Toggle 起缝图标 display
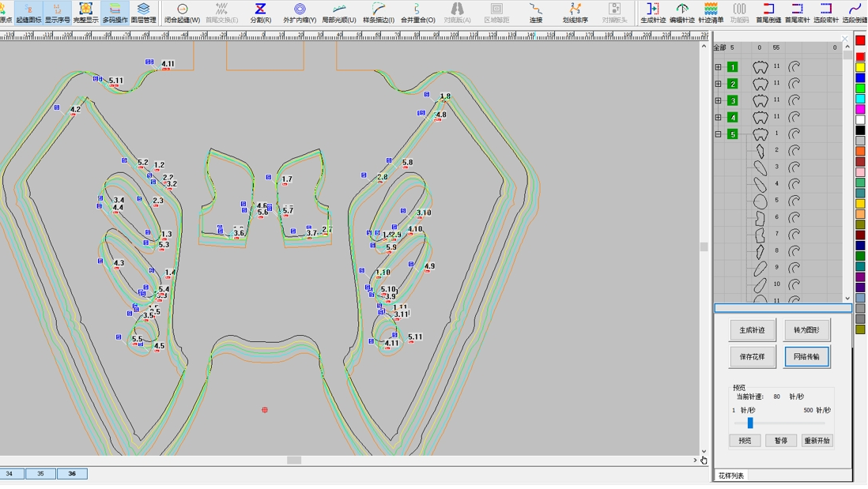 (28, 13)
